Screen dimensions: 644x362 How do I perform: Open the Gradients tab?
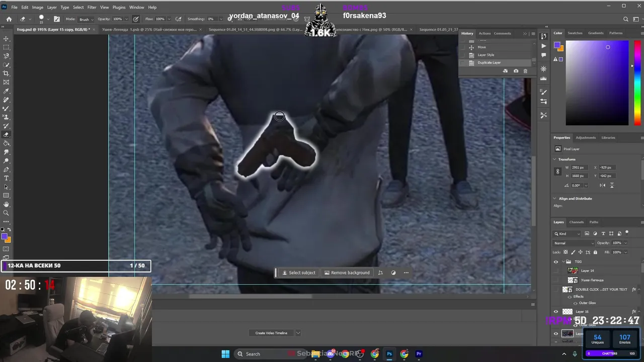(596, 33)
